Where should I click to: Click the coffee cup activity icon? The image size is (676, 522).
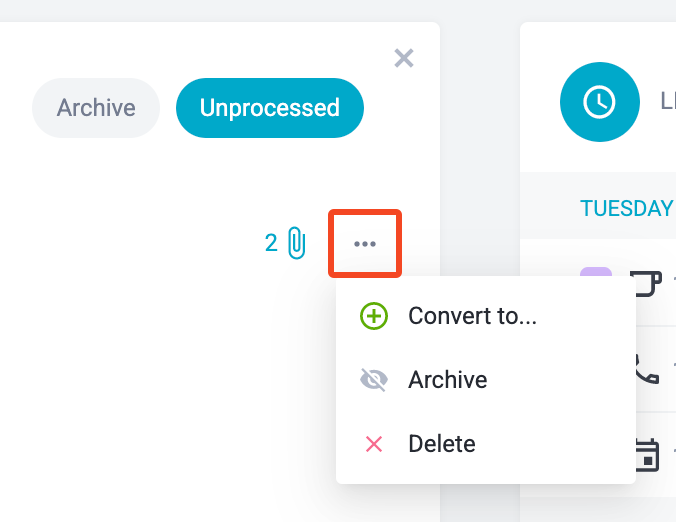coord(645,283)
